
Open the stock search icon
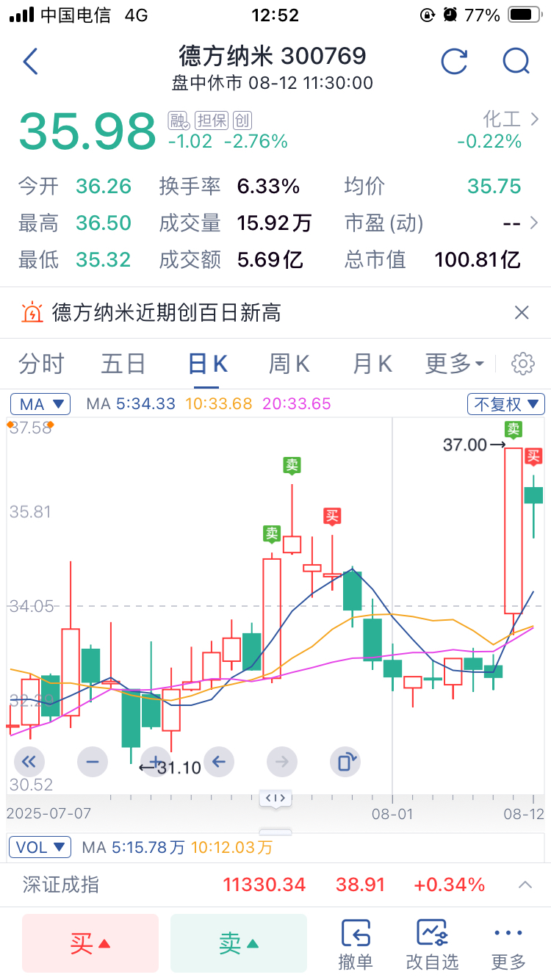(516, 62)
